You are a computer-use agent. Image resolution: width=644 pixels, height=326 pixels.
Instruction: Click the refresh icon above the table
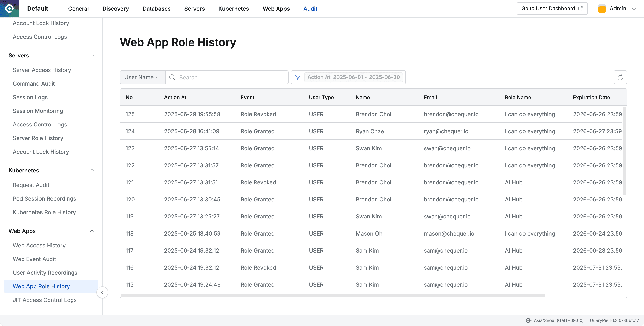point(620,77)
